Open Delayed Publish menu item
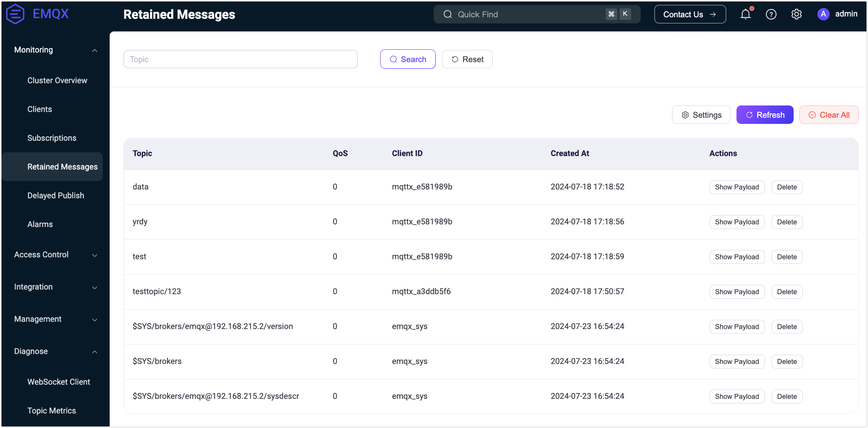Screen dimensions: 868x428 (56, 196)
